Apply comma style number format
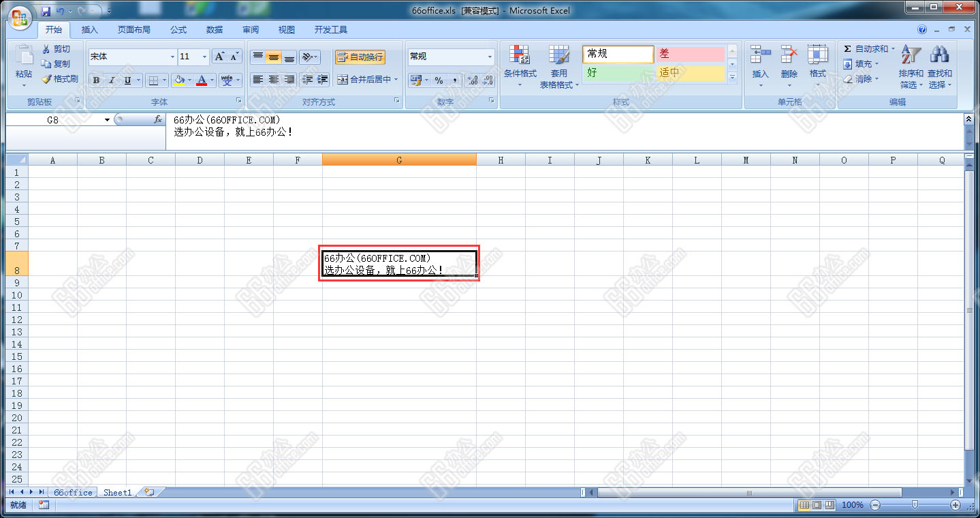The width and height of the screenshot is (980, 518). [x=454, y=80]
